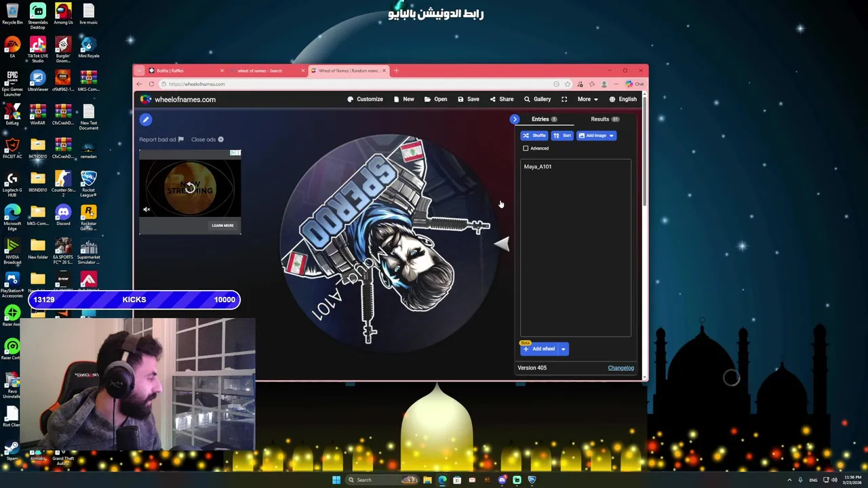Open a saved wheel

click(x=435, y=99)
